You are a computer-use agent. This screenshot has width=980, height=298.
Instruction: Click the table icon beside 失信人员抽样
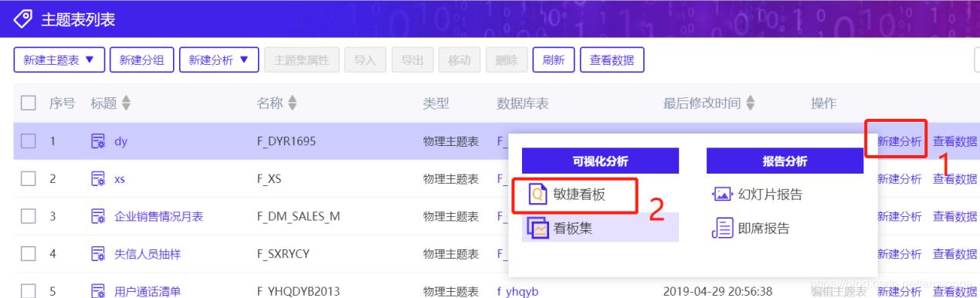(x=98, y=254)
